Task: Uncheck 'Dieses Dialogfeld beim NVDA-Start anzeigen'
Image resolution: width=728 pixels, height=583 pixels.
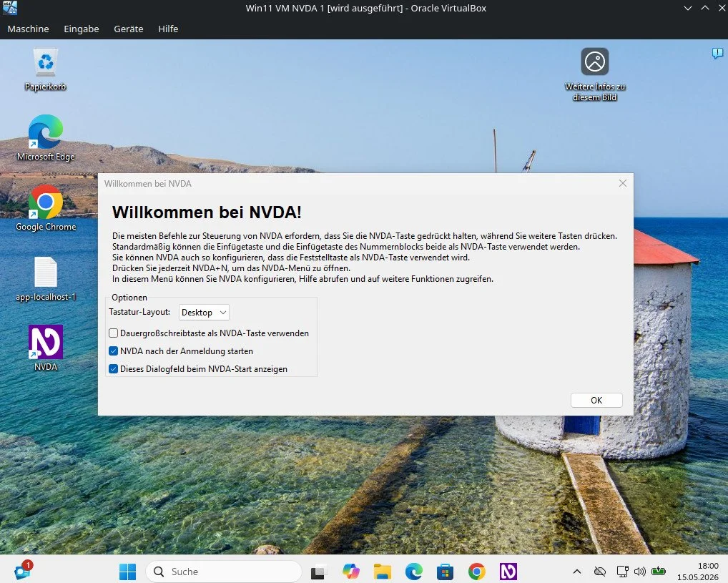Action: (113, 369)
